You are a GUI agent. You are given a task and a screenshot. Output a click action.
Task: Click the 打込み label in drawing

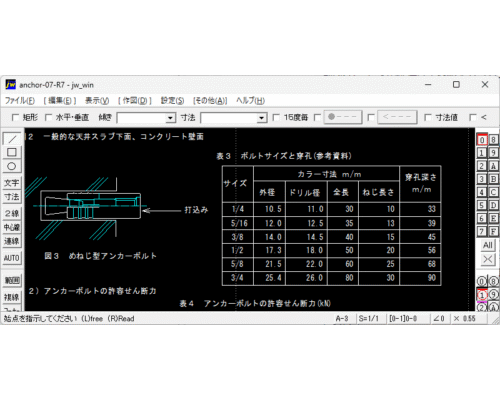pyautogui.click(x=196, y=210)
